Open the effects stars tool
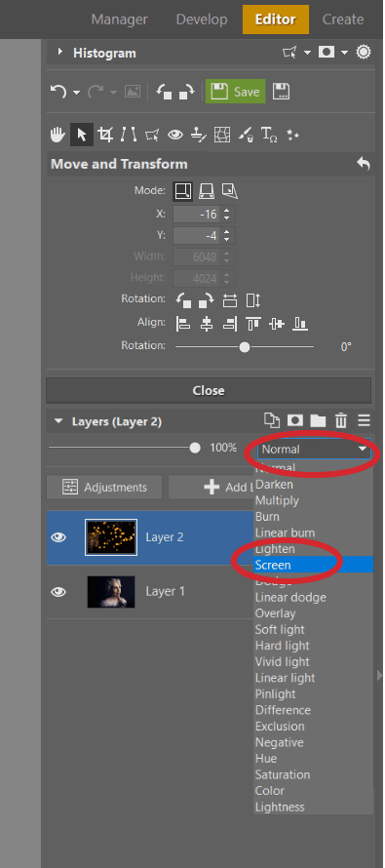 coord(292,135)
